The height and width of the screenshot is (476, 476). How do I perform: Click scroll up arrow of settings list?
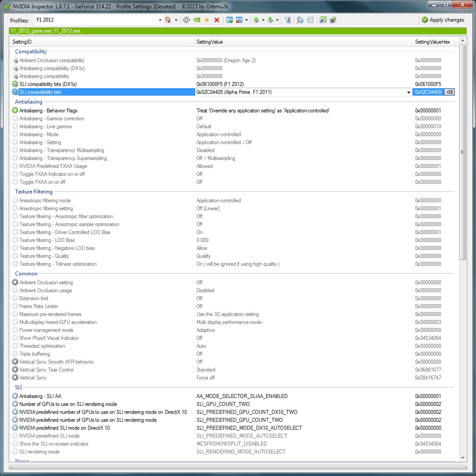(x=462, y=41)
